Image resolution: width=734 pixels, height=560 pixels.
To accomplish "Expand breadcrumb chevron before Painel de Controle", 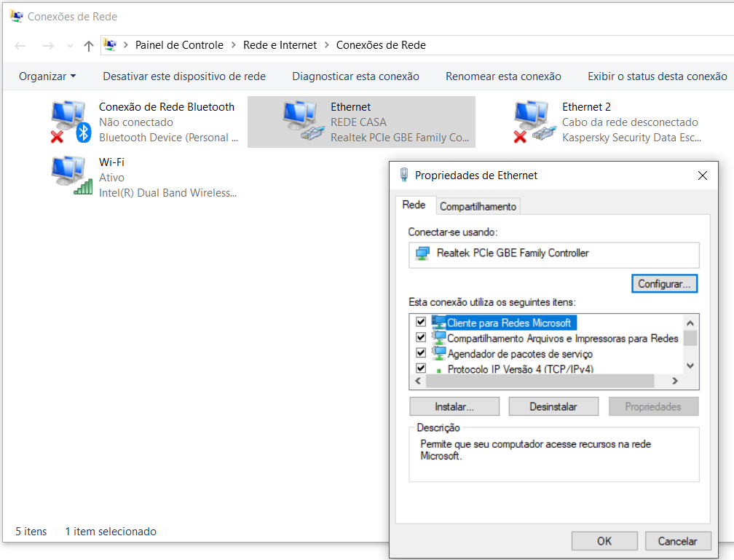I will point(125,45).
